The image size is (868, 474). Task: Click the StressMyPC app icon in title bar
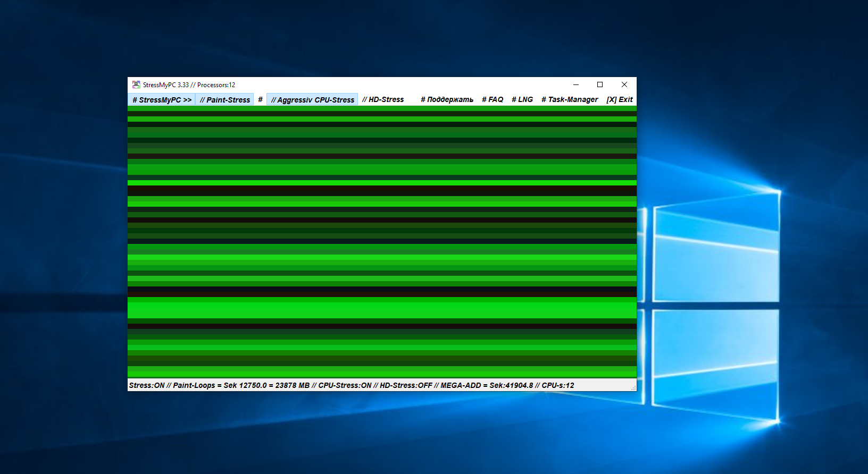point(136,84)
